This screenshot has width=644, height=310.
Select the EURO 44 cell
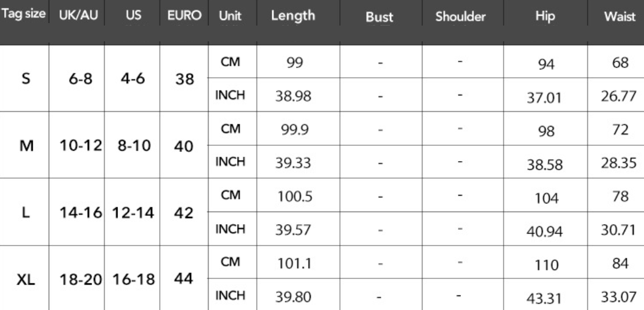183,279
